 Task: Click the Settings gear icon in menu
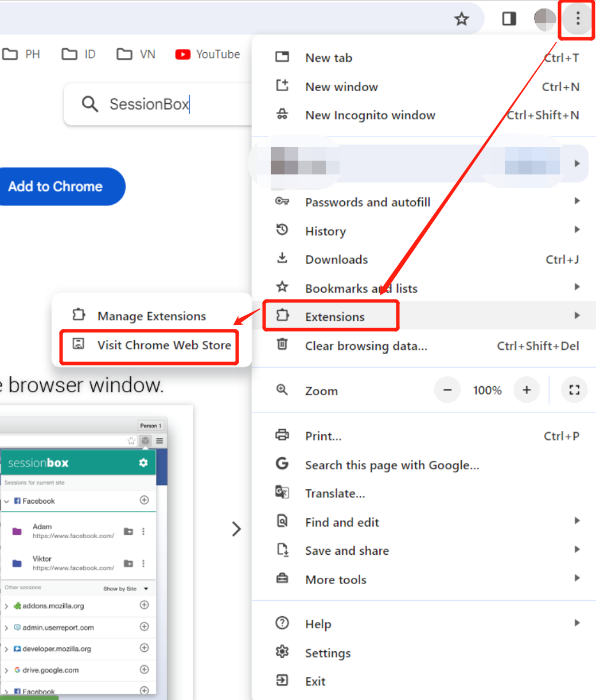tap(282, 652)
